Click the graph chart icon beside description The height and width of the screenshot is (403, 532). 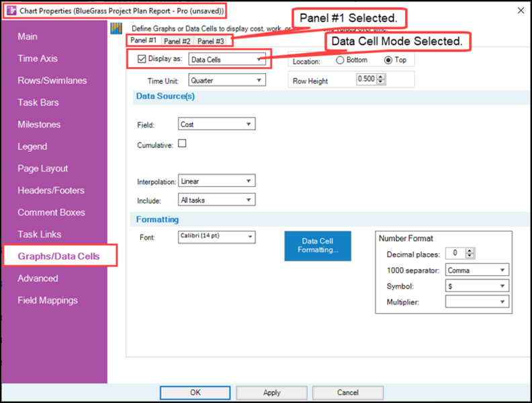(x=116, y=28)
